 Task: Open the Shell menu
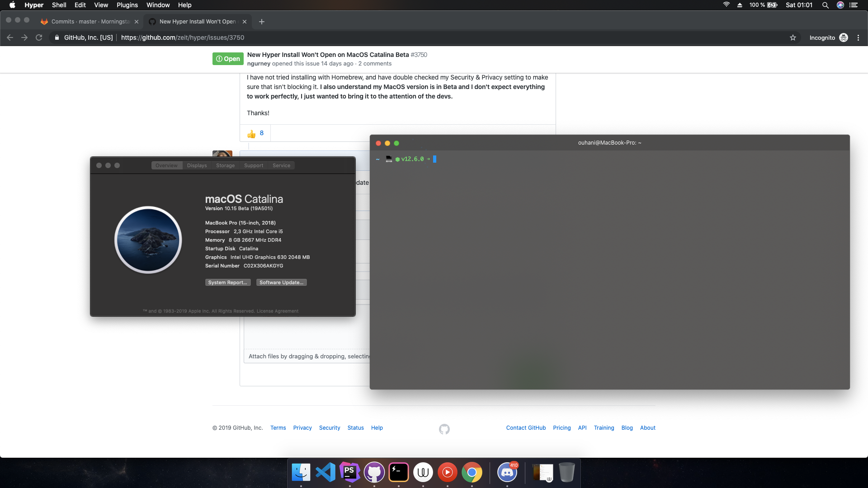[59, 5]
